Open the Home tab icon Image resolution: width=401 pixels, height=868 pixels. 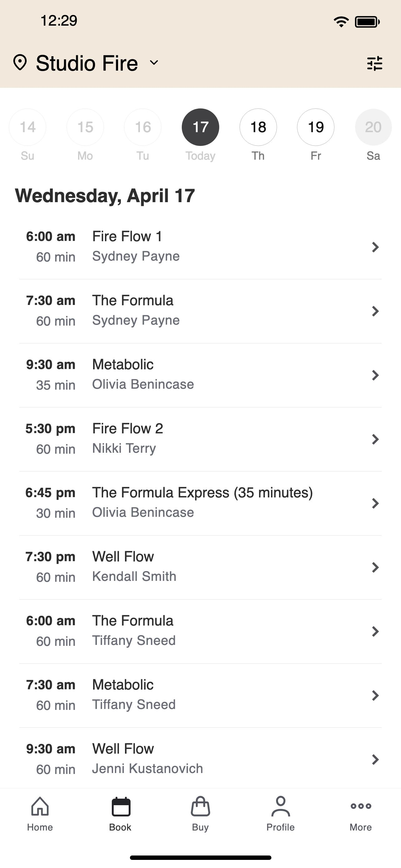click(40, 806)
